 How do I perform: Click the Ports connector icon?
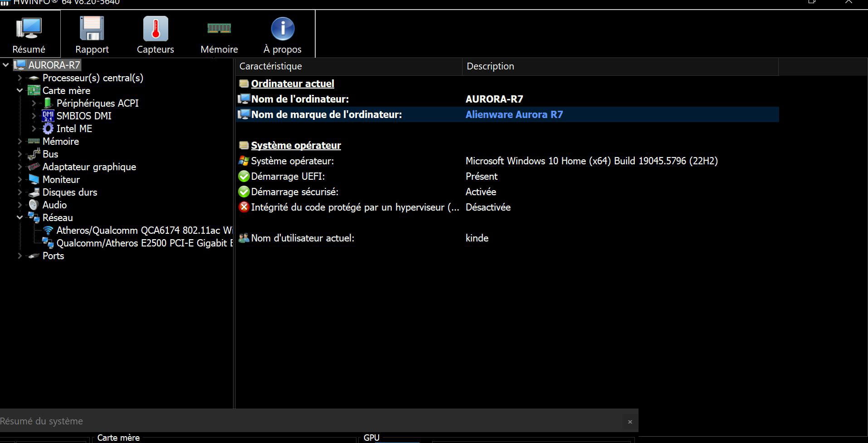point(34,256)
